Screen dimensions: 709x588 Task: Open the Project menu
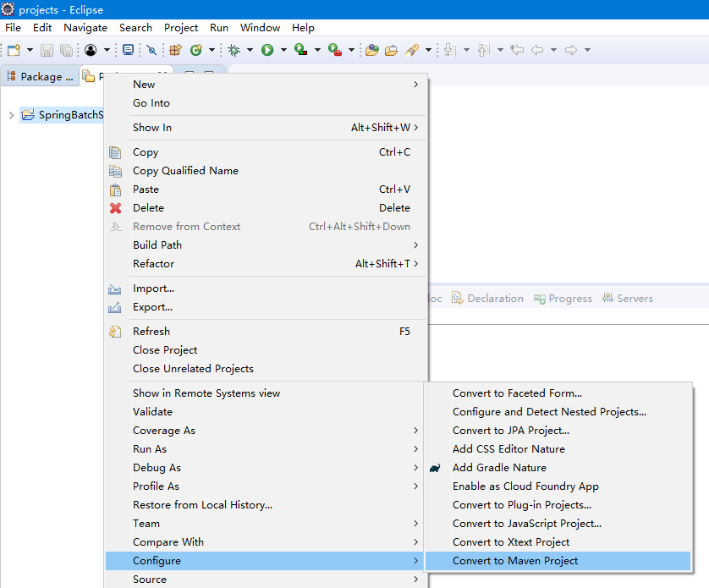pyautogui.click(x=181, y=28)
